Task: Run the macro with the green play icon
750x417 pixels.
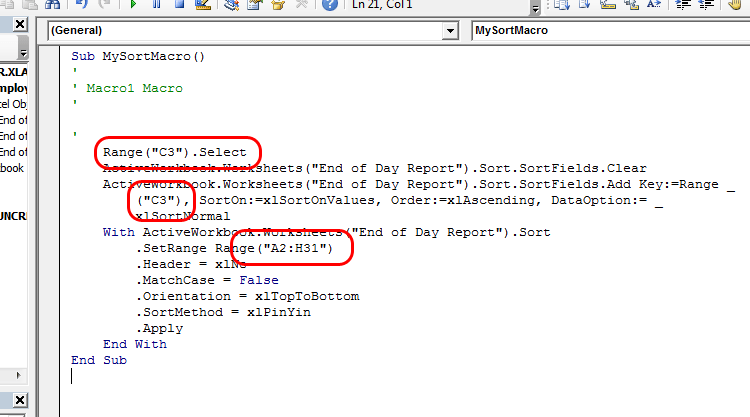Action: pos(133,4)
